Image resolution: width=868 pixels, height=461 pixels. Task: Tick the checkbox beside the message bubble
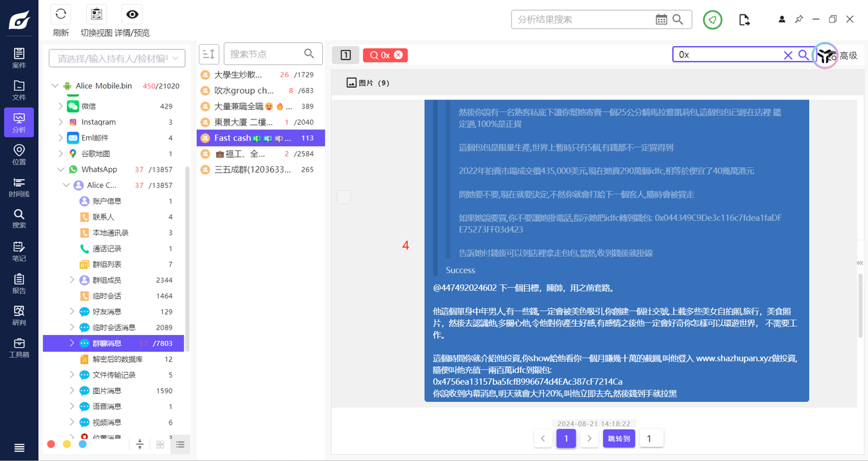pyautogui.click(x=344, y=197)
